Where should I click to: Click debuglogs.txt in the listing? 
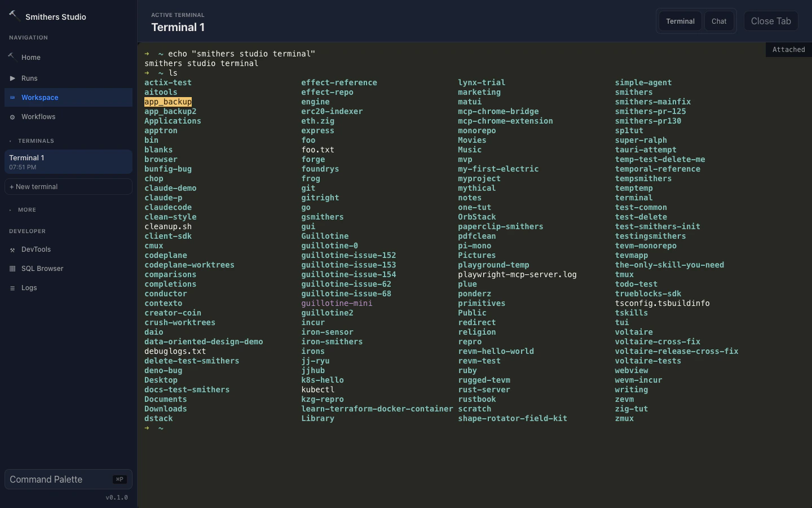175,351
